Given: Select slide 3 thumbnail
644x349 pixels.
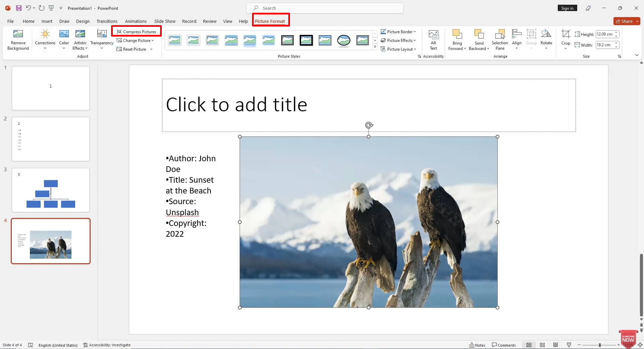Looking at the screenshot, I should pyautogui.click(x=50, y=190).
